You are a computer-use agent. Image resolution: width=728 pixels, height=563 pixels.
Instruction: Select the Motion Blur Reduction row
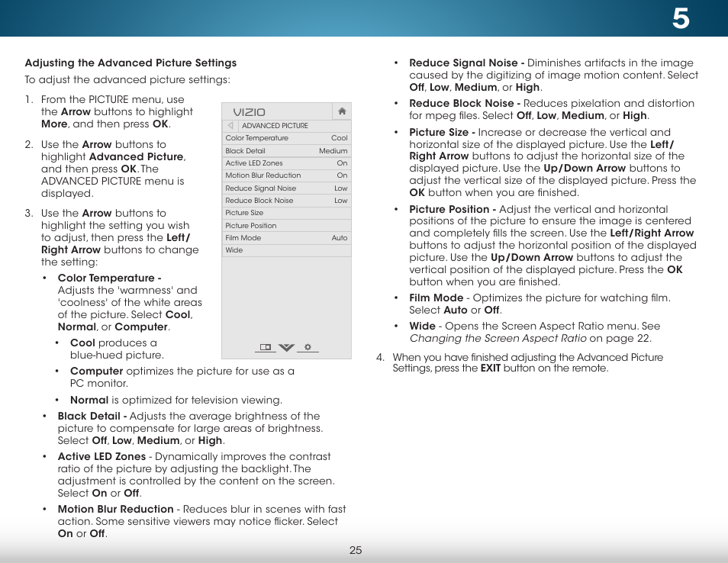pyautogui.click(x=286, y=175)
